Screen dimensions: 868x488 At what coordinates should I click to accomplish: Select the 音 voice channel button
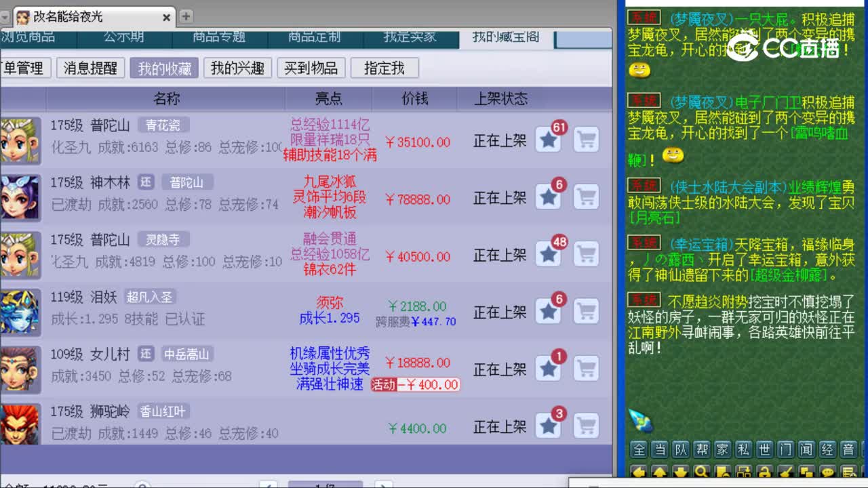coord(849,449)
